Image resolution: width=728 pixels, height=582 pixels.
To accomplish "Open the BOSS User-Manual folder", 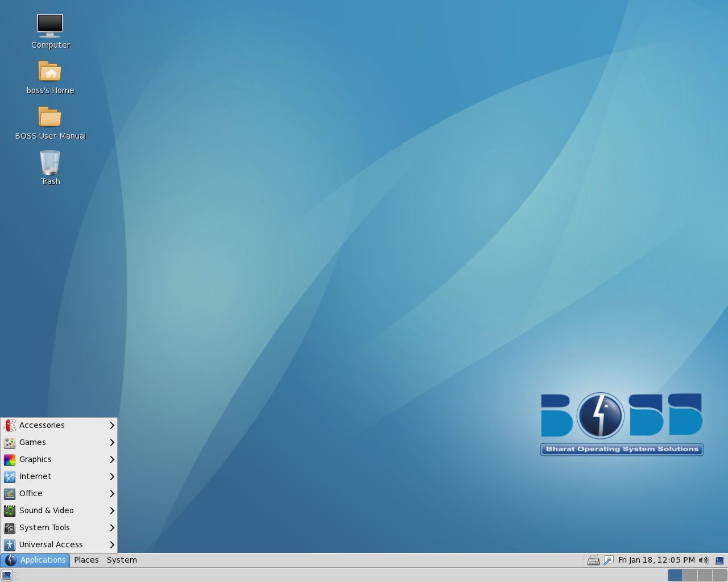I will 50,117.
